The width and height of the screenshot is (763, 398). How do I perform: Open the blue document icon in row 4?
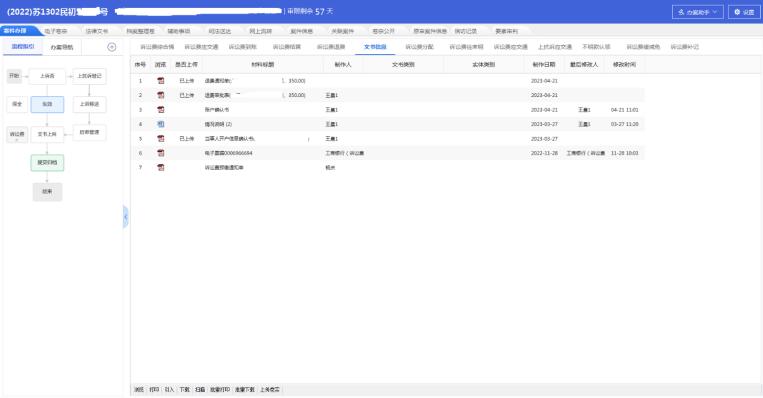pos(161,125)
